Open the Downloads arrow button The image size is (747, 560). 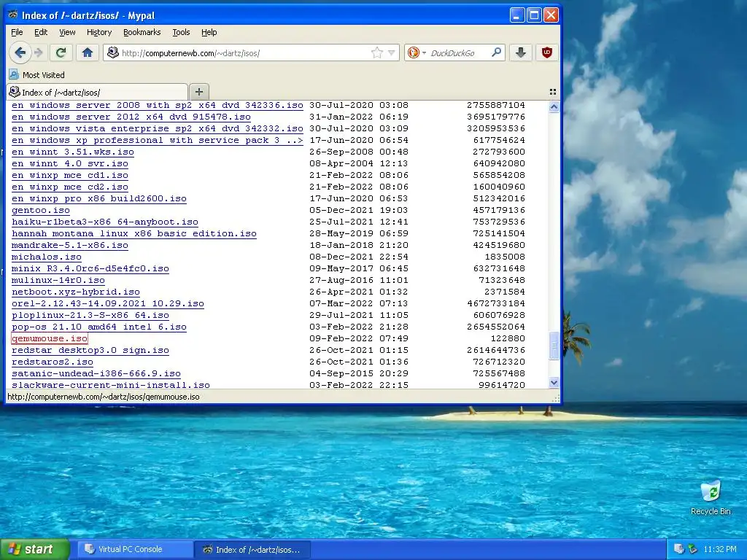coord(521,52)
